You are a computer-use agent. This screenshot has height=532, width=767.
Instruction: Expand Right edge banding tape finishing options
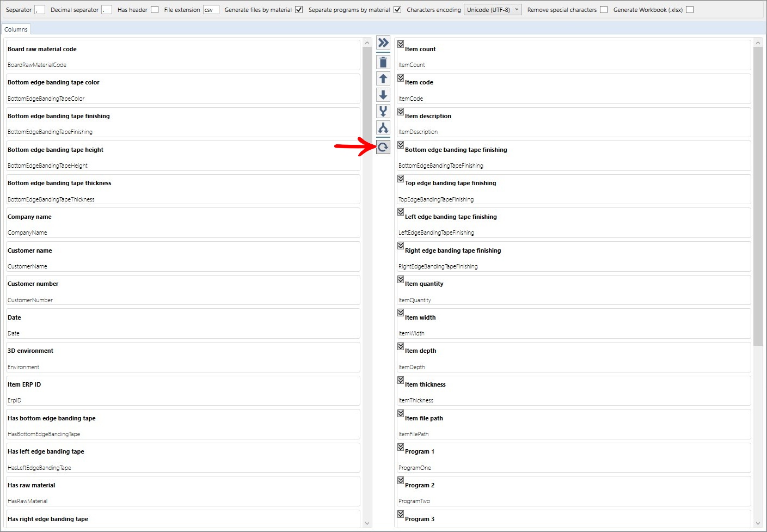pyautogui.click(x=401, y=246)
